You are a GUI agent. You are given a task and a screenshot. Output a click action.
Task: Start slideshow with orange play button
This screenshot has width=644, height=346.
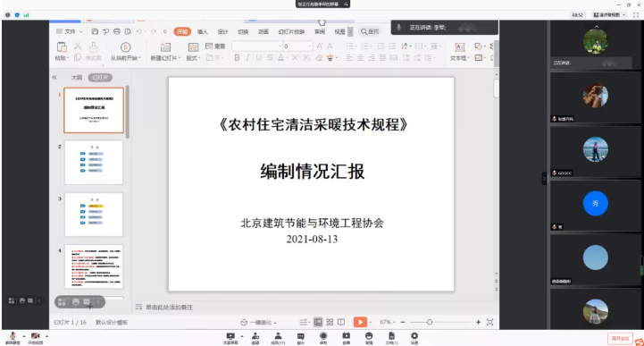[x=360, y=322]
